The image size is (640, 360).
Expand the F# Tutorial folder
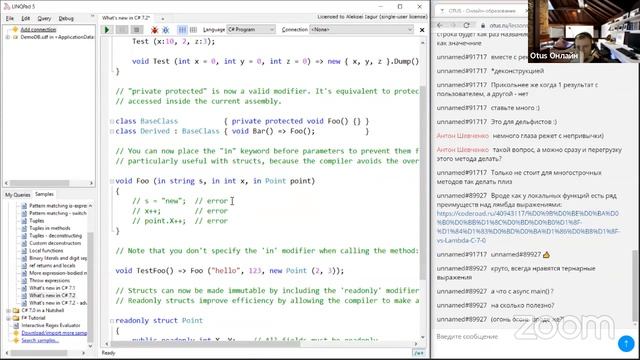pyautogui.click(x=9, y=318)
